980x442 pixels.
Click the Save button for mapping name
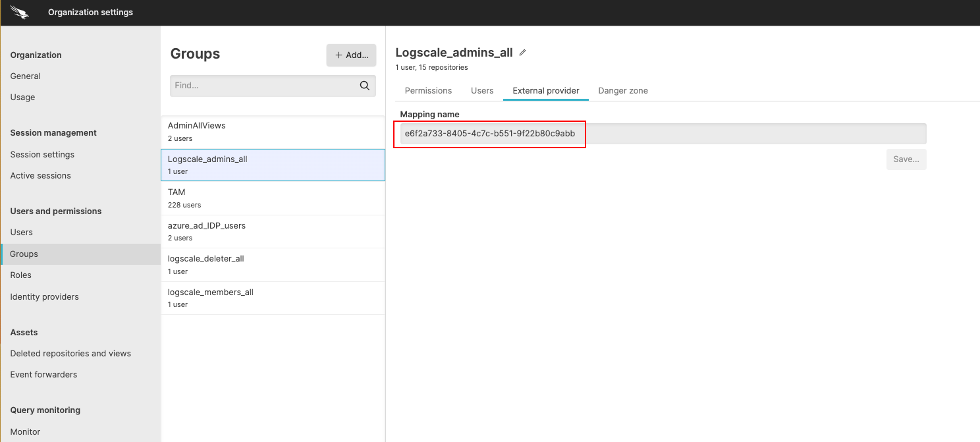point(906,159)
